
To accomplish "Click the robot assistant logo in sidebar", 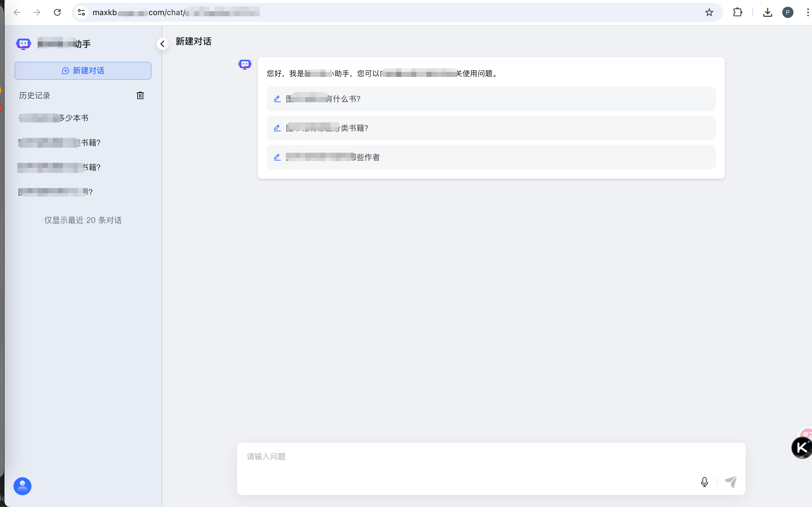I will click(24, 44).
